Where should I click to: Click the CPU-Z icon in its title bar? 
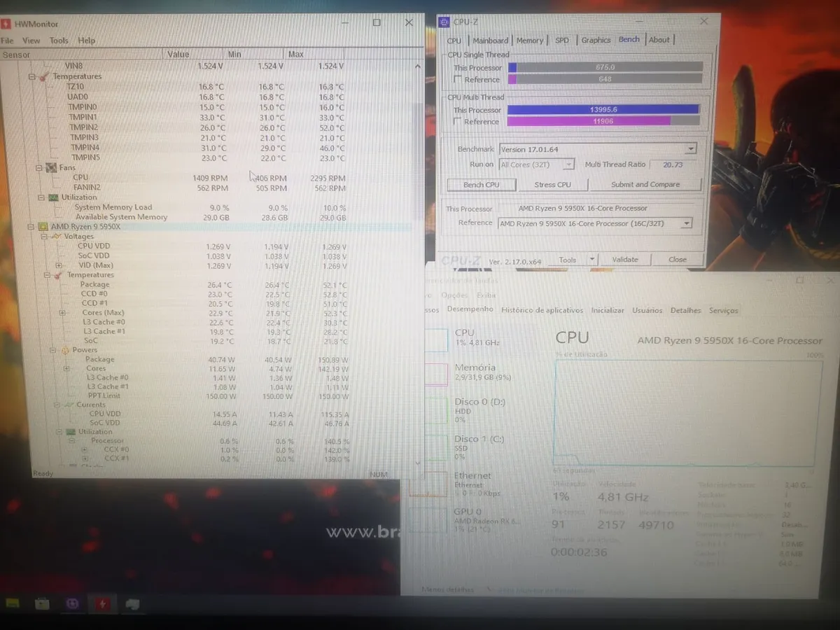(x=444, y=22)
